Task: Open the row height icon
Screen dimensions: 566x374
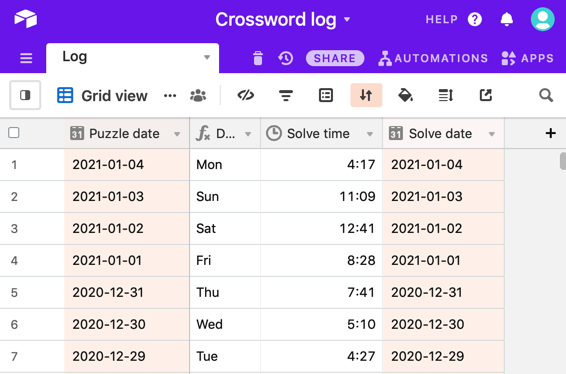Action: pyautogui.click(x=445, y=95)
